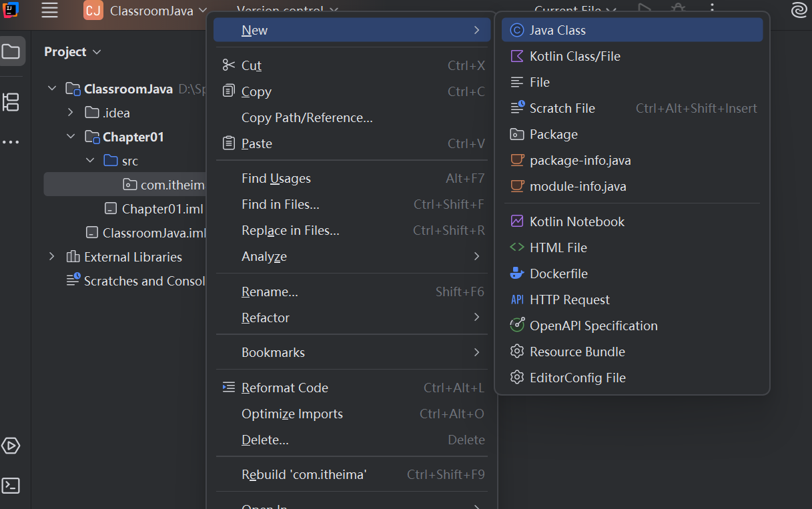Click the Scratch File icon

[x=517, y=107]
